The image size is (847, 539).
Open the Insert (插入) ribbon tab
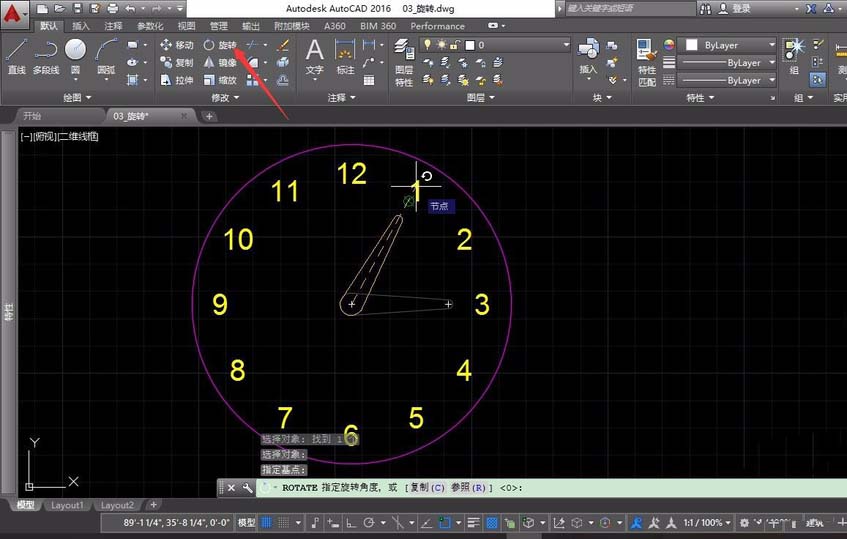pos(80,26)
